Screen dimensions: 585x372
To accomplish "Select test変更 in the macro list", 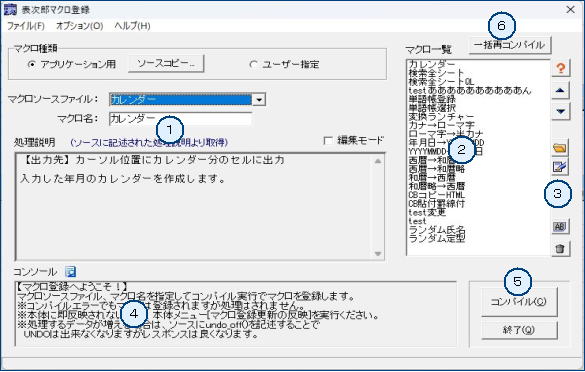I will pos(427,213).
